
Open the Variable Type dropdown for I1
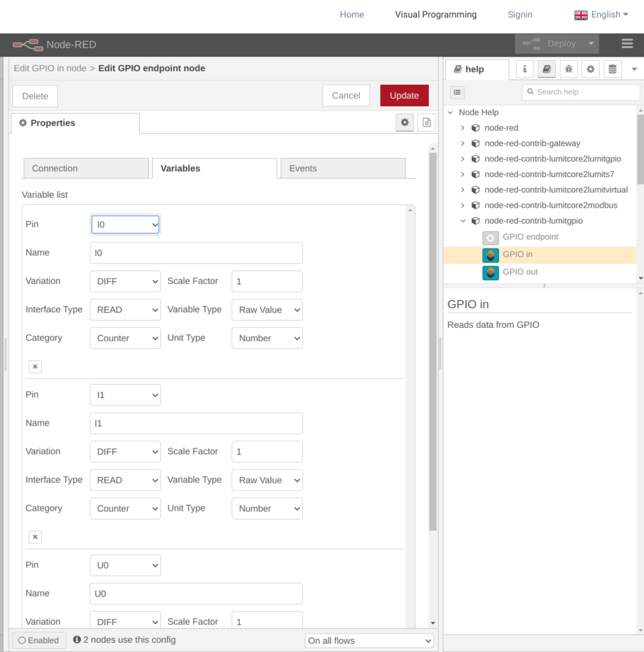267,480
